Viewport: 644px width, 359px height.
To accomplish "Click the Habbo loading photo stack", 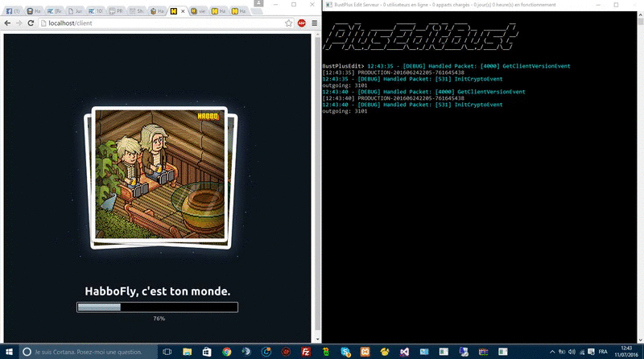I will click(x=160, y=178).
